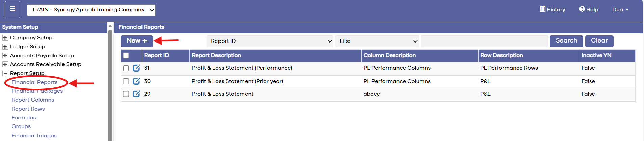The image size is (644, 141).
Task: Click the edit icon for report 30
Action: coord(136,81)
